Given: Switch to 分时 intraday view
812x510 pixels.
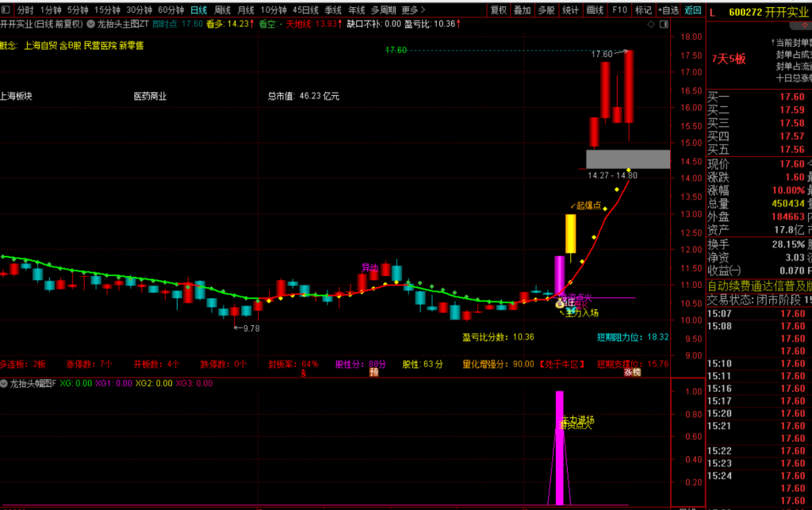Looking at the screenshot, I should [25, 10].
